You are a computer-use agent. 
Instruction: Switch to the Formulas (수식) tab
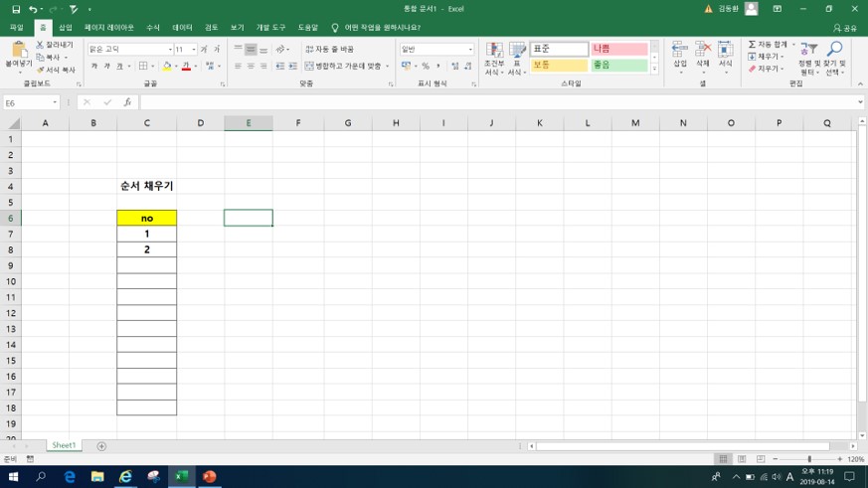(153, 27)
